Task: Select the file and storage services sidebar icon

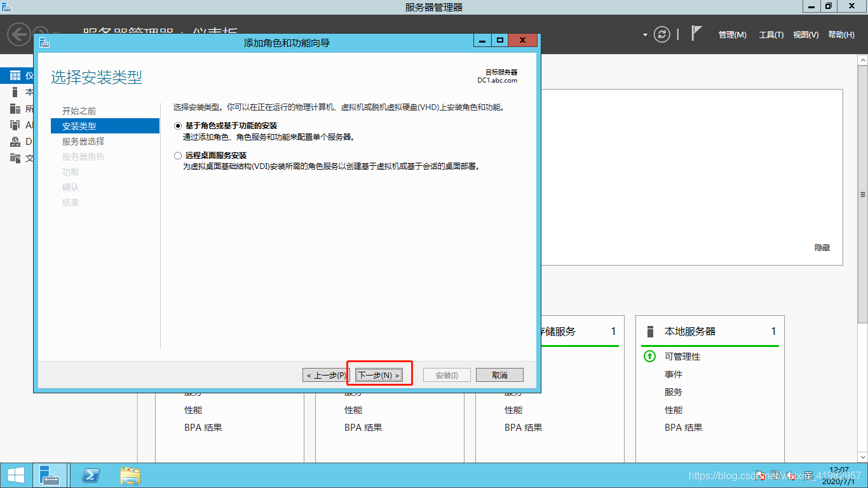Action: [15, 158]
